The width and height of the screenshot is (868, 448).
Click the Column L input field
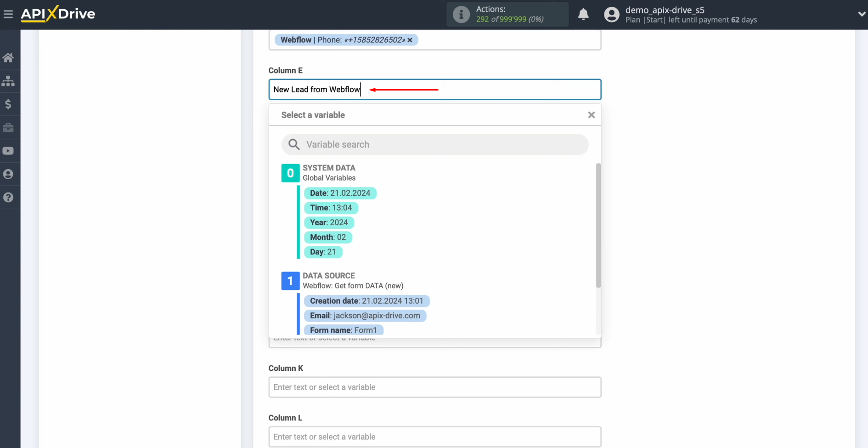pyautogui.click(x=435, y=437)
